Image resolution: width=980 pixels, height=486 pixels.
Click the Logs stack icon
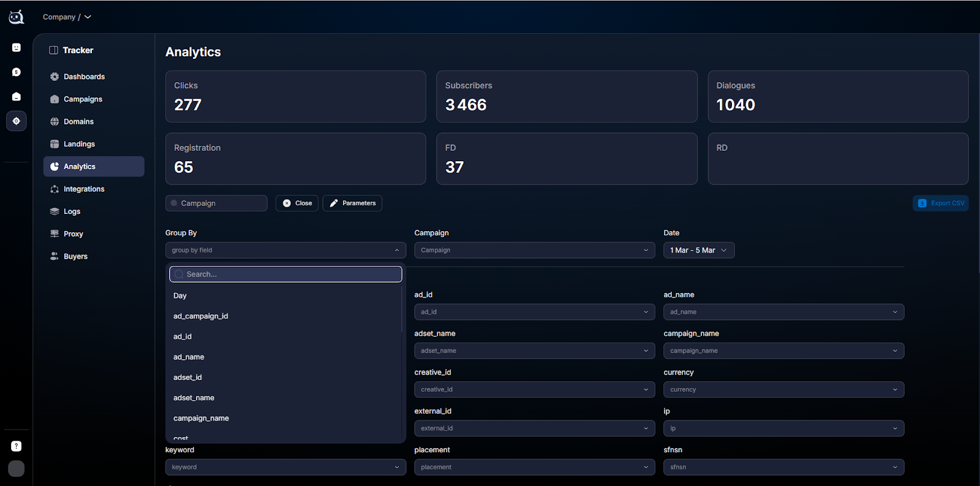55,211
